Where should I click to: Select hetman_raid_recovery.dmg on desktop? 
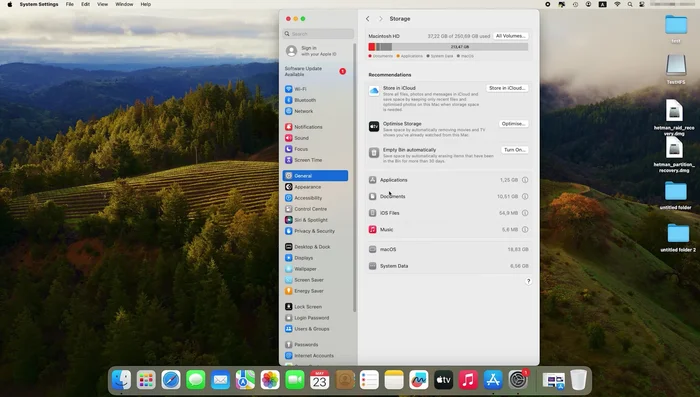click(x=674, y=117)
